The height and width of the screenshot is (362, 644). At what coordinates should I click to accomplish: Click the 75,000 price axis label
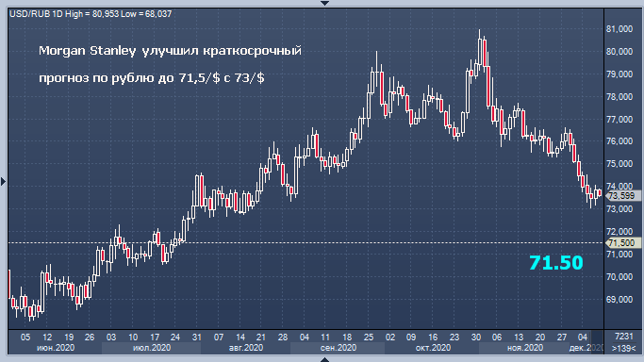pos(619,164)
